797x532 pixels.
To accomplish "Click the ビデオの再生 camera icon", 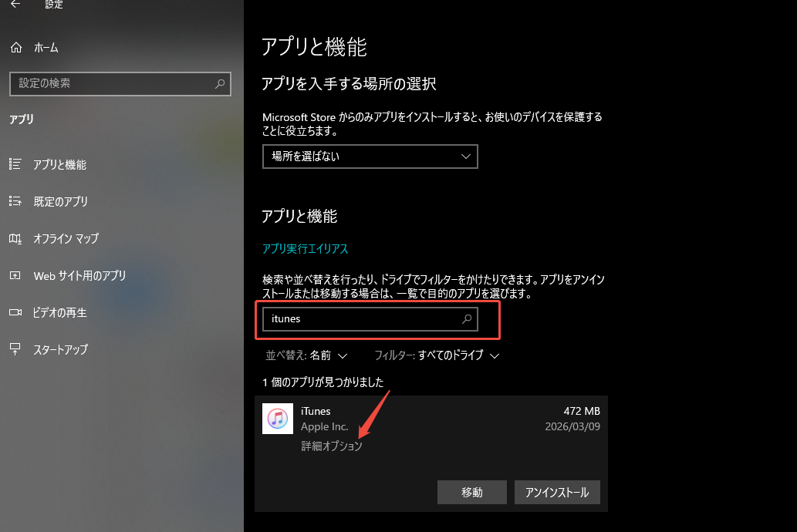I will coord(15,312).
